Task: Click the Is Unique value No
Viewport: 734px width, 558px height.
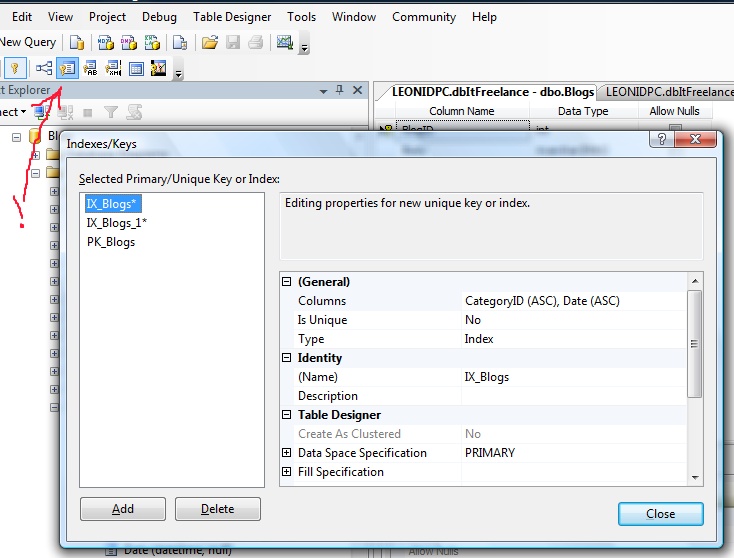Action: [574, 320]
